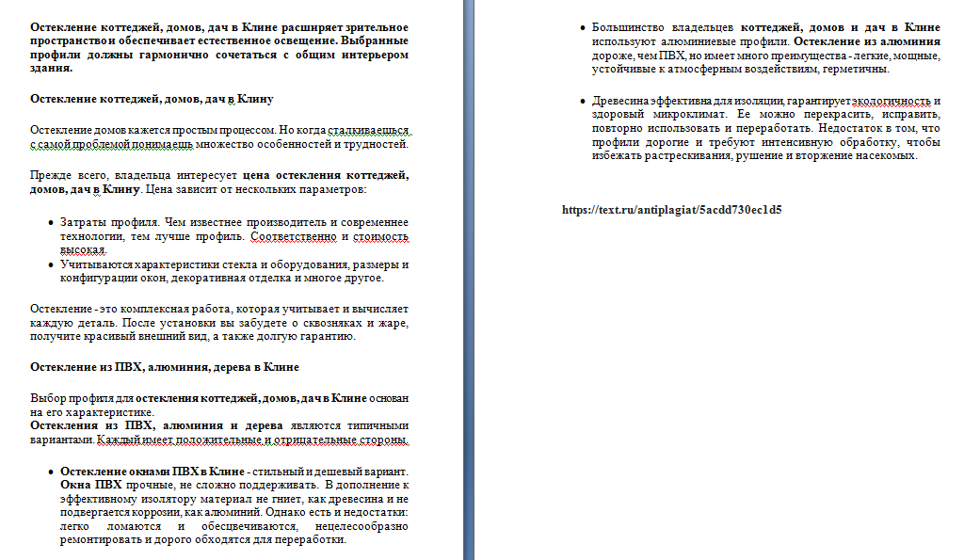Click underlined word 'экологичность'

[x=892, y=102]
